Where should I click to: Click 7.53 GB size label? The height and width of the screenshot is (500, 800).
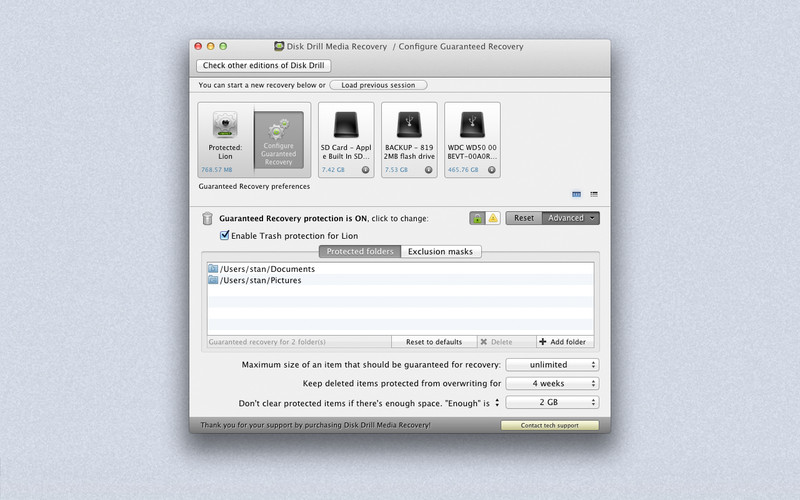[x=396, y=169]
